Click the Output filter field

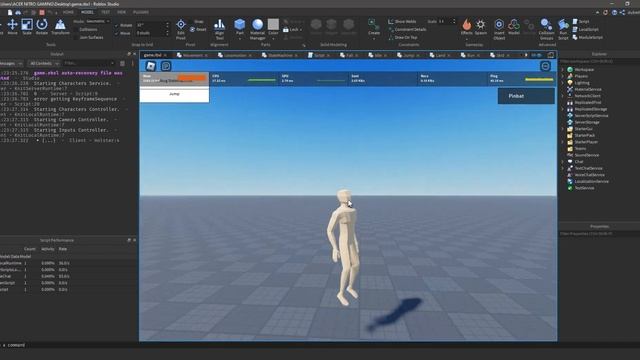[x=89, y=63]
